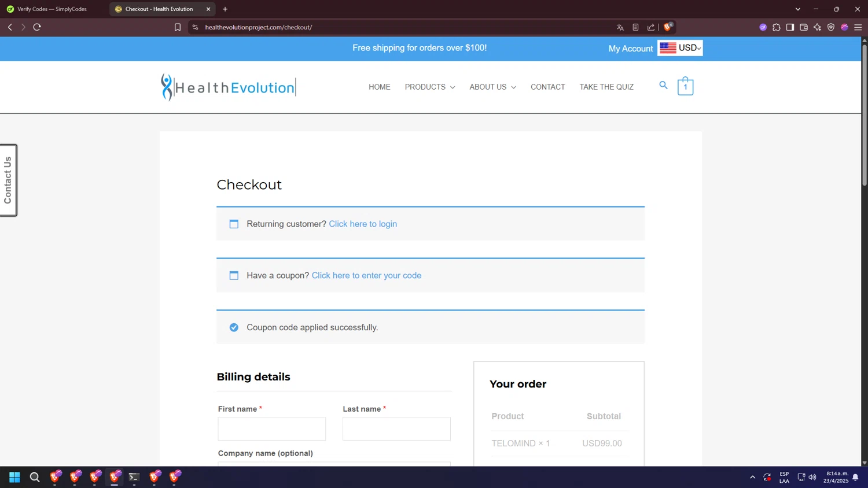Open Brave Wallet icon
This screenshot has height=488, width=868.
pos(804,27)
